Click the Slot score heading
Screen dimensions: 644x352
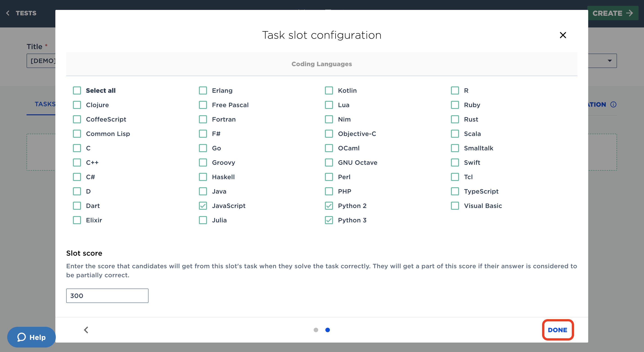84,253
